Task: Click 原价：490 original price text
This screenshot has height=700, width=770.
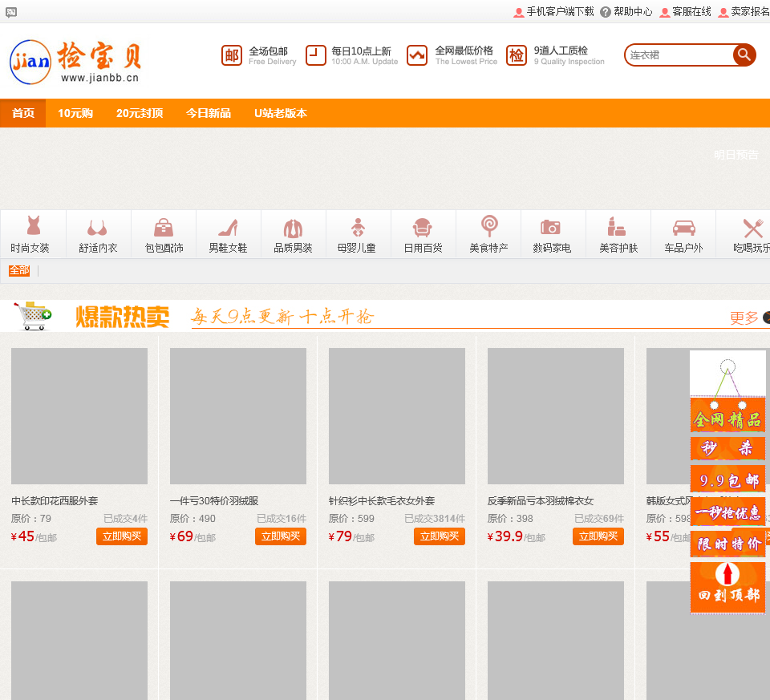Action: pos(192,518)
